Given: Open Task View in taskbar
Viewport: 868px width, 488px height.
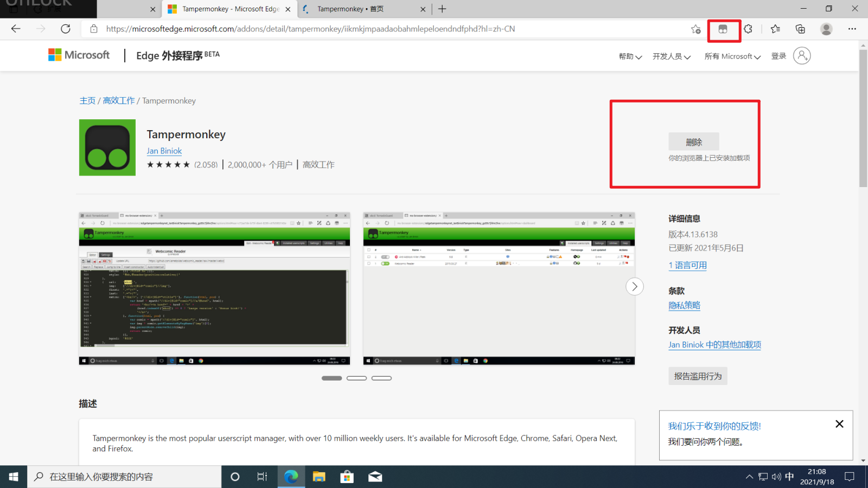Looking at the screenshot, I should pos(262,477).
